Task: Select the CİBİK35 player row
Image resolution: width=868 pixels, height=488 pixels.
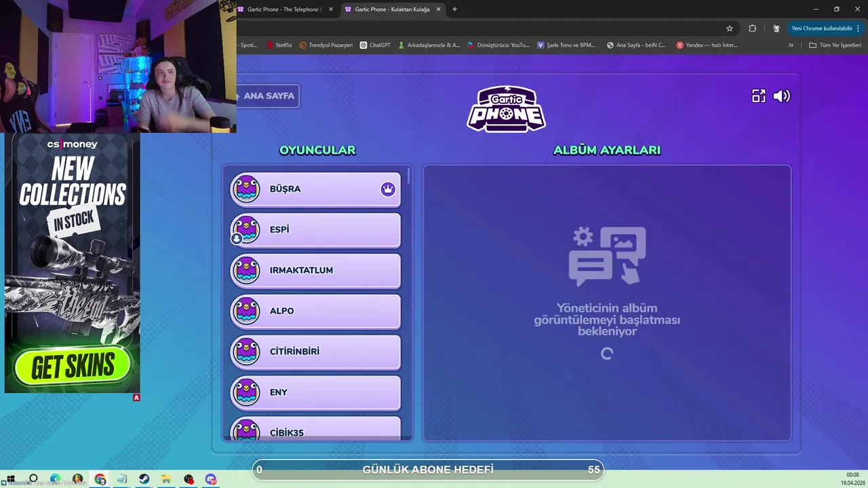Action: click(x=315, y=429)
